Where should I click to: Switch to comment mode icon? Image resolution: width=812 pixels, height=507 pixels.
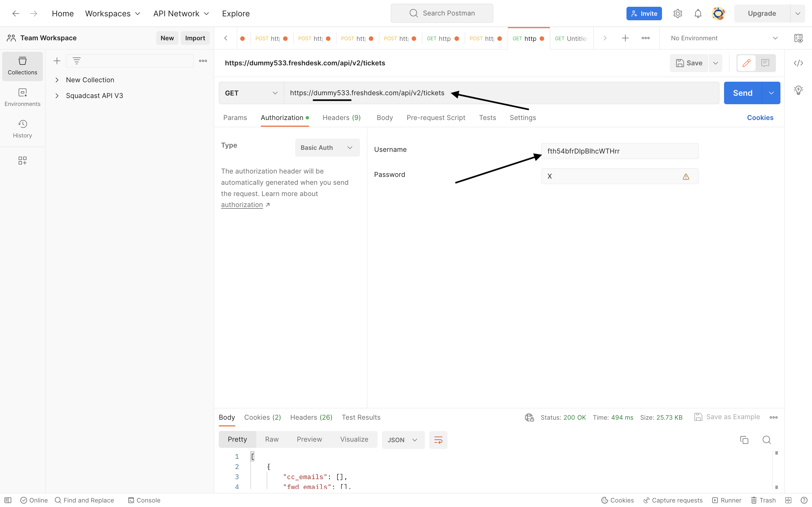tap(765, 63)
